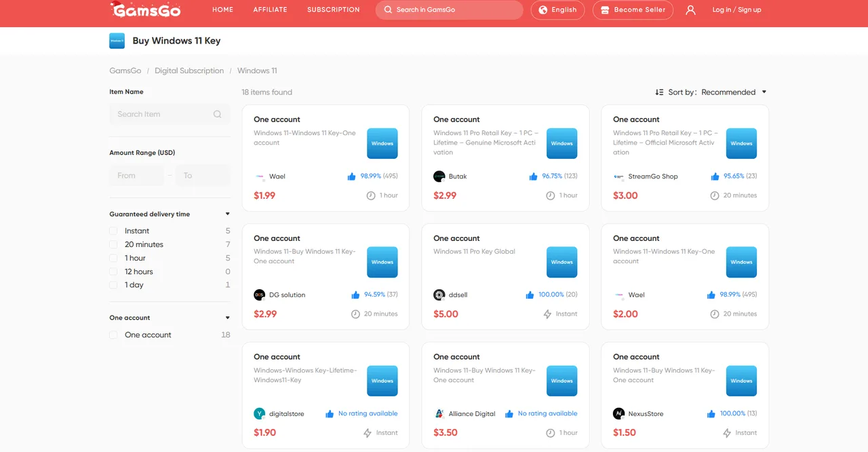The image size is (868, 452).
Task: Click the magnifier icon in Item Name search
Action: pyautogui.click(x=217, y=114)
